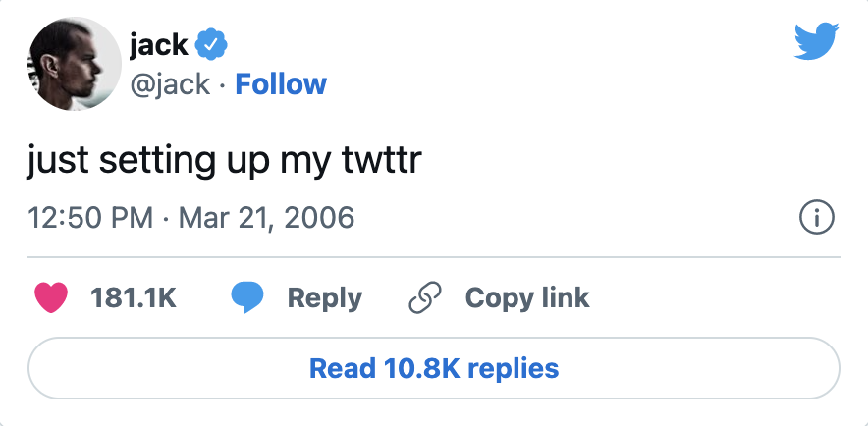868x426 pixels.
Task: Open the tweet info circle icon
Action: [817, 217]
